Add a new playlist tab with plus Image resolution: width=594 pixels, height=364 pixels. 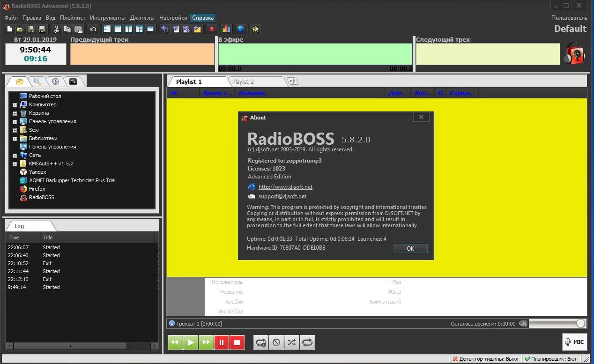292,82
